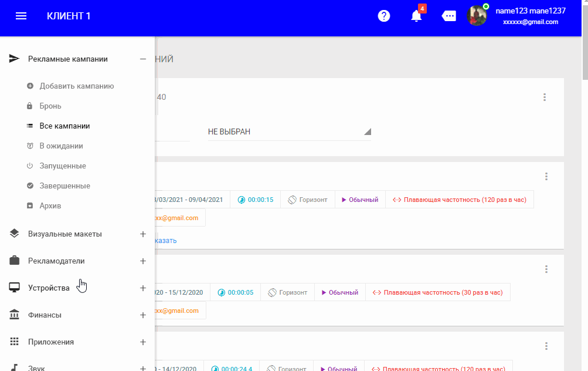Screen dimensions: 588x371
Task: Click the name123 mane1237 account name
Action: click(x=530, y=11)
